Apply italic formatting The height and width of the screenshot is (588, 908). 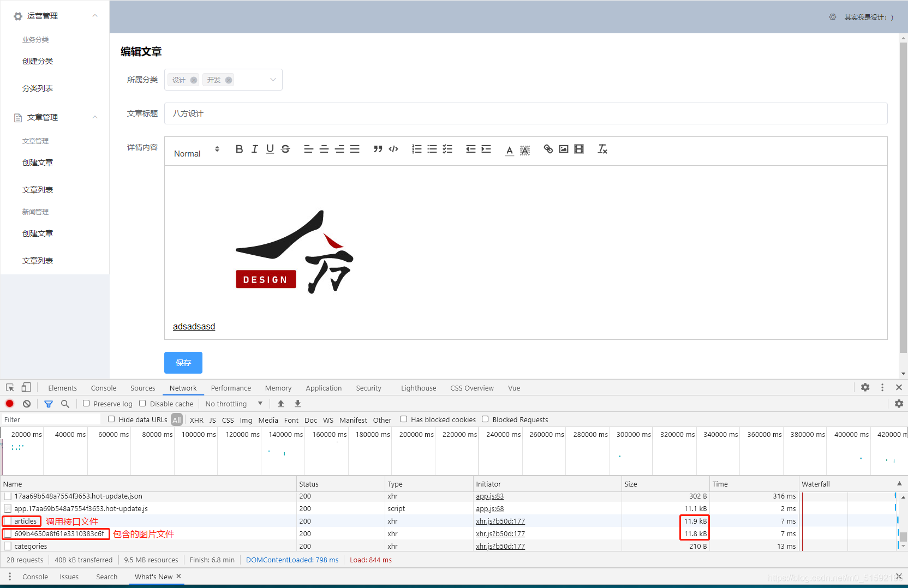[x=254, y=148]
